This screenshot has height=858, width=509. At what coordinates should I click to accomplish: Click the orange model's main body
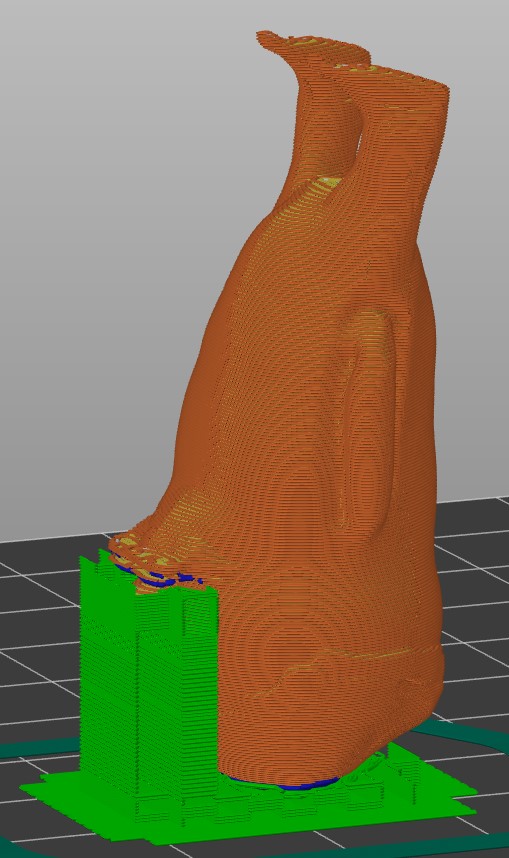pos(323,438)
